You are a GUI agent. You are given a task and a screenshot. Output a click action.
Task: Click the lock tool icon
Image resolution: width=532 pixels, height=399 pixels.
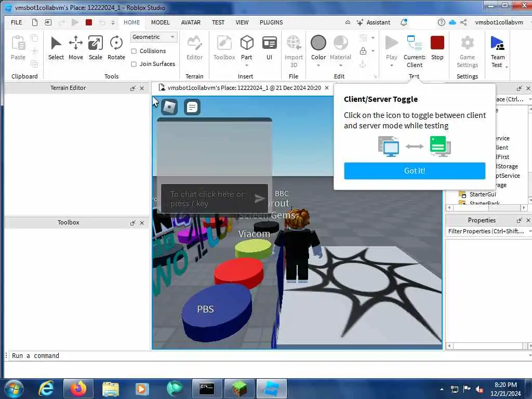(363, 51)
